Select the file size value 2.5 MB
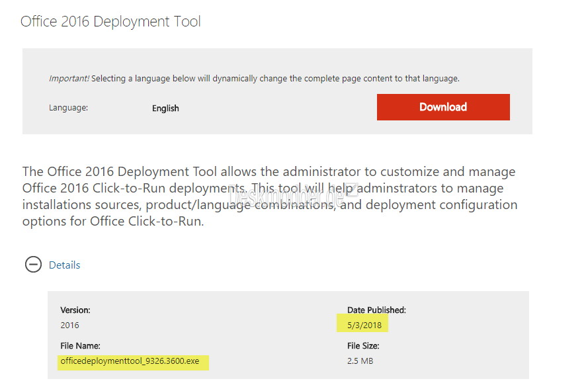The height and width of the screenshot is (389, 588). [x=360, y=361]
